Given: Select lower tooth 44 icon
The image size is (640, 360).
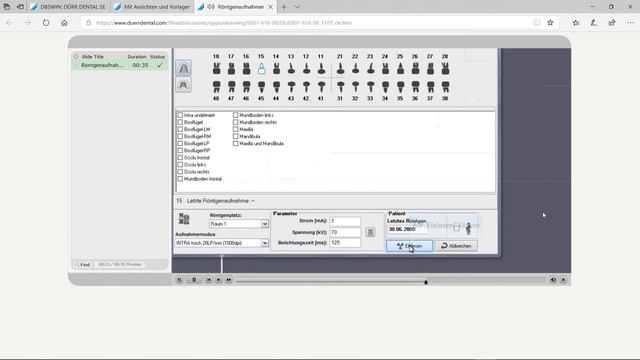Looking at the screenshot, I should pyautogui.click(x=276, y=87).
